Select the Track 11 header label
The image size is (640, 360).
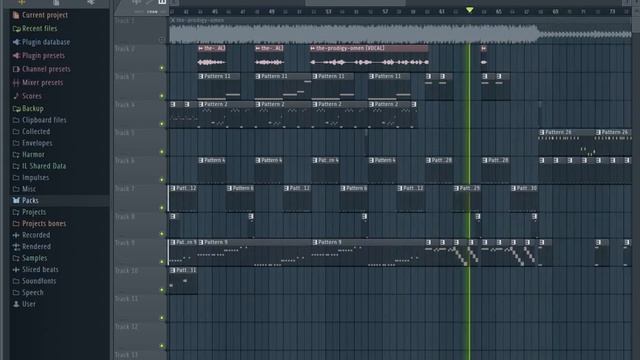(126, 299)
